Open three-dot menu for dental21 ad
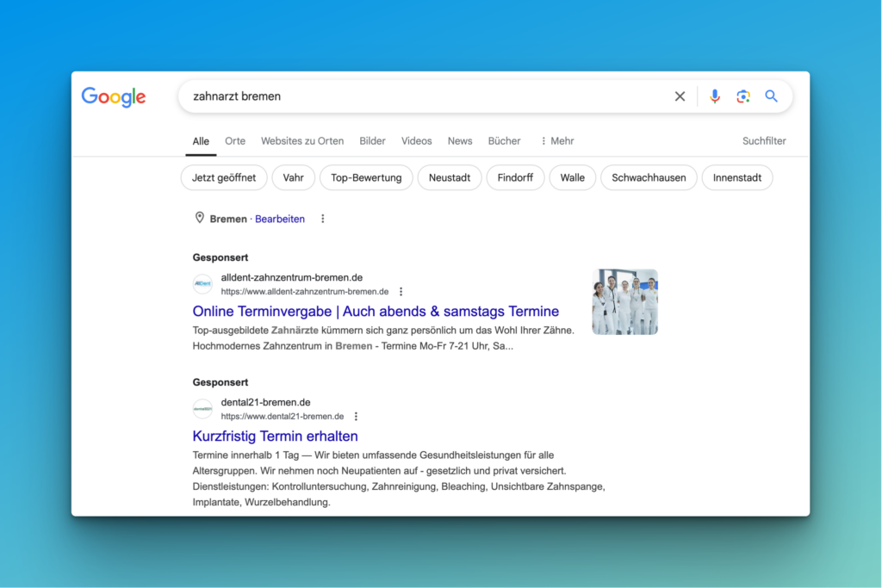 (x=356, y=417)
